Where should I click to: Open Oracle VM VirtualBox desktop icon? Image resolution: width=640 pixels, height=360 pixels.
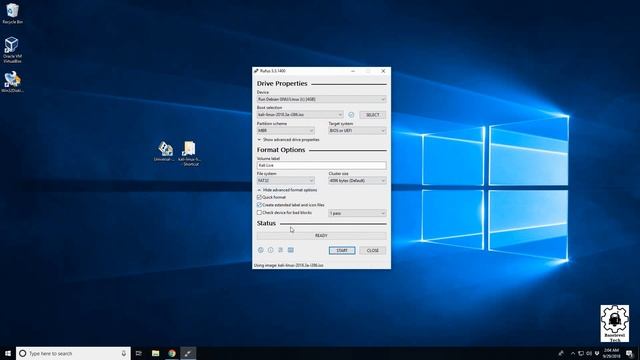12,50
